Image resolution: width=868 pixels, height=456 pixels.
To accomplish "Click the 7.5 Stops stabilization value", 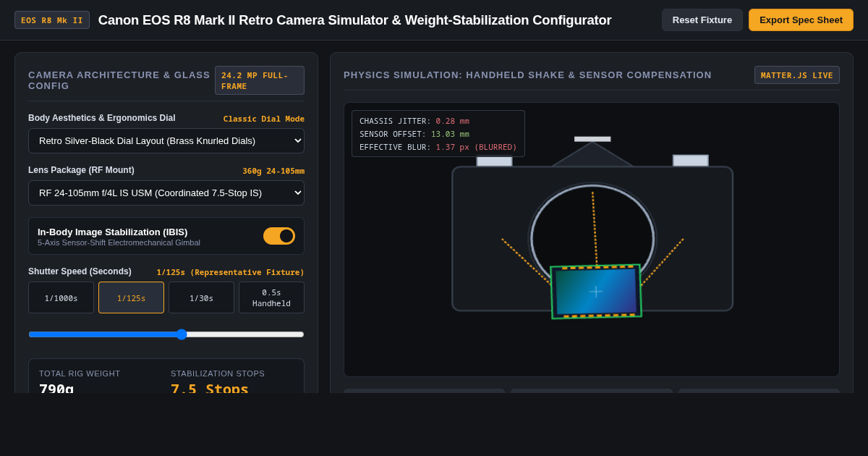I will (210, 388).
